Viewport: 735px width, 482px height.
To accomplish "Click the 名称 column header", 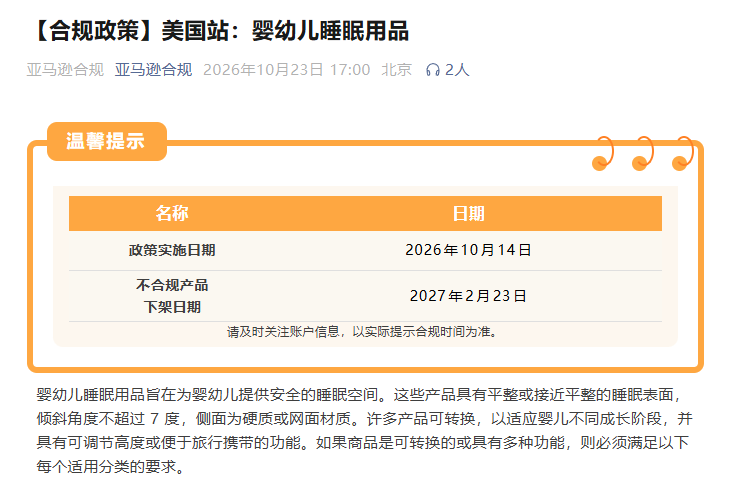I will 172,213.
